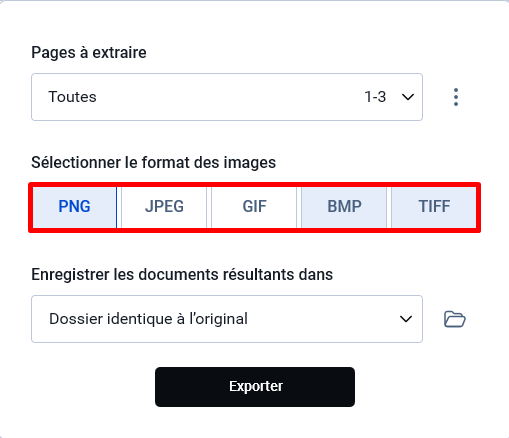Expand the destination folder chevron arrow
The height and width of the screenshot is (438, 509).
tap(406, 319)
